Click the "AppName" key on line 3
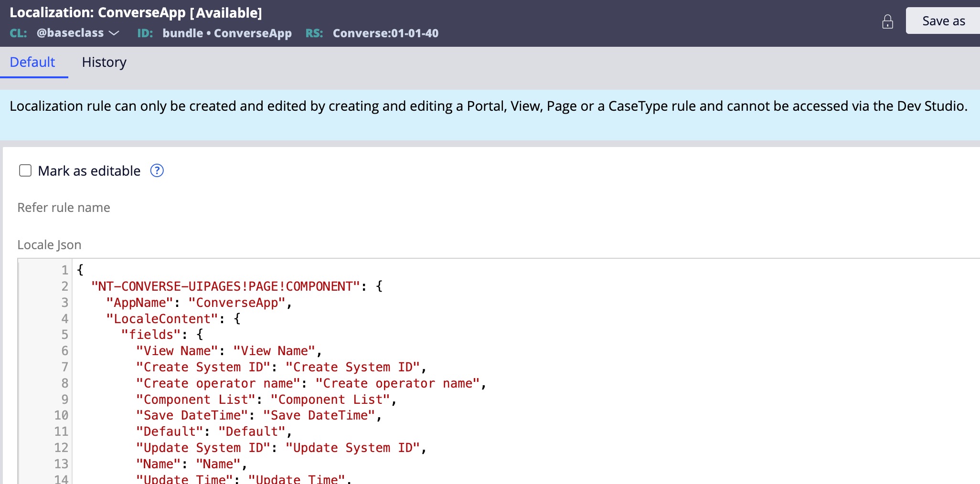The width and height of the screenshot is (980, 484). 139,303
